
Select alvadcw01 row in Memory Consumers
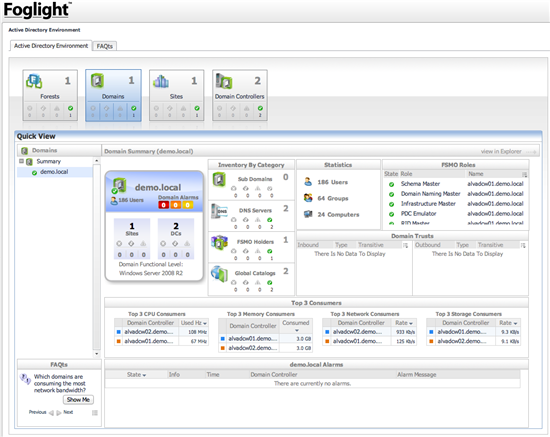pyautogui.click(x=265, y=339)
